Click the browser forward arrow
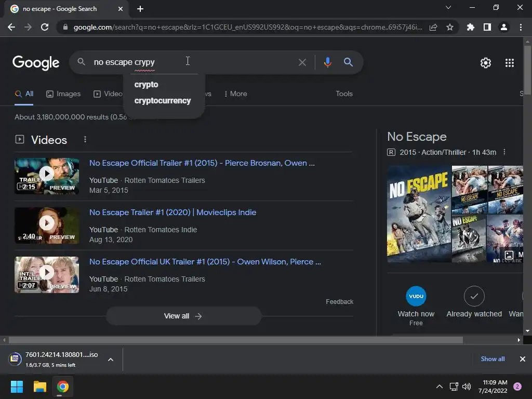532x399 pixels. tap(28, 27)
